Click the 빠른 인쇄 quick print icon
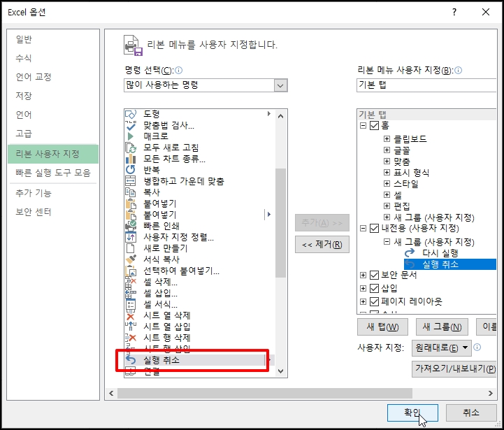504x430 pixels. [131, 226]
